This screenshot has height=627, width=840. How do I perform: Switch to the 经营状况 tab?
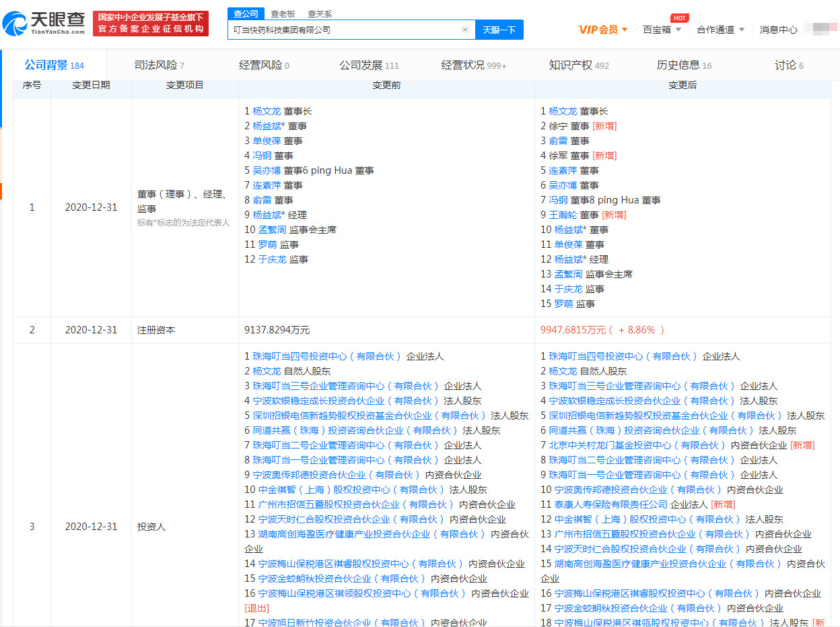(474, 65)
